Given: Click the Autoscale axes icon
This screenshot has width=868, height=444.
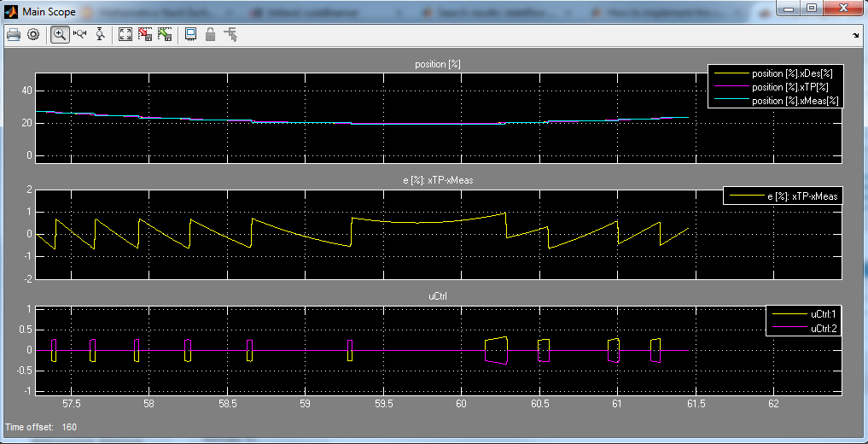Looking at the screenshot, I should [125, 35].
